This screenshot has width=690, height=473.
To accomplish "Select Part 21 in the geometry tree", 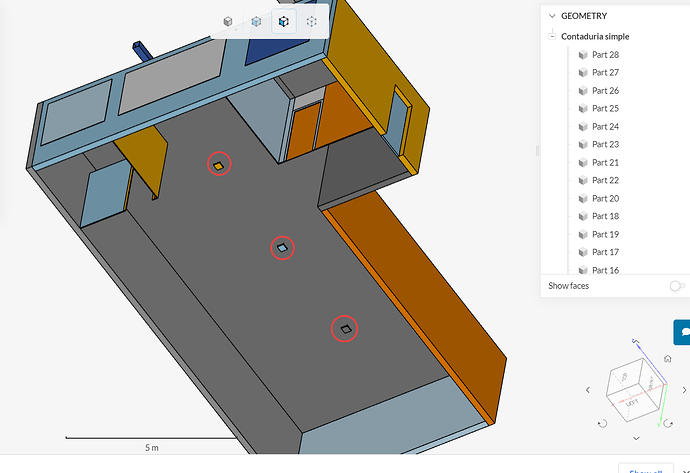I will point(606,163).
